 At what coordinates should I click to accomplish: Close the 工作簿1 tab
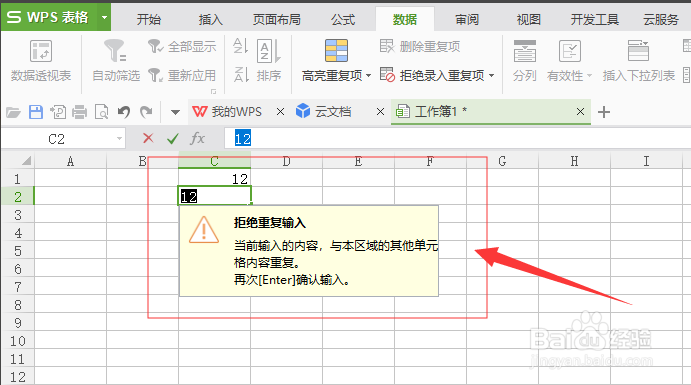[x=580, y=112]
